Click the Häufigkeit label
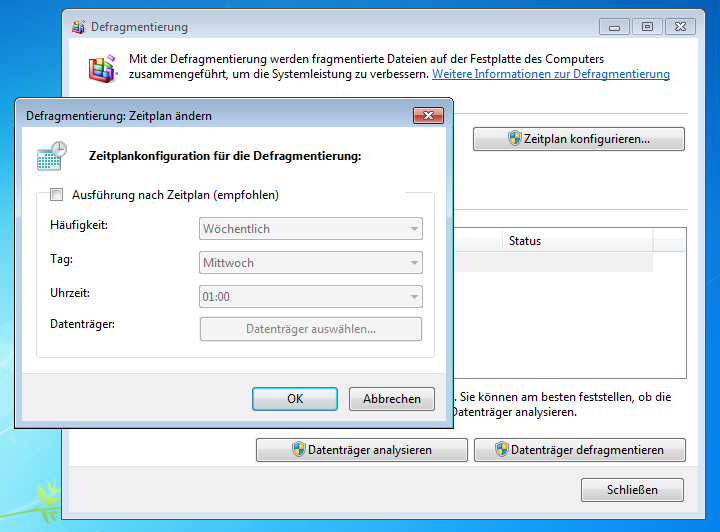The image size is (720, 532). (79, 225)
